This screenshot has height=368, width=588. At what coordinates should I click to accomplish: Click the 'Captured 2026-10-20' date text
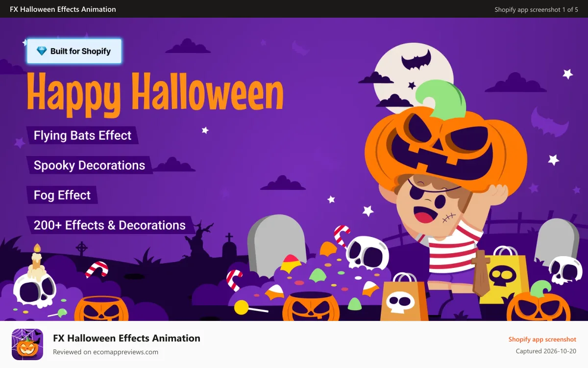(546, 351)
